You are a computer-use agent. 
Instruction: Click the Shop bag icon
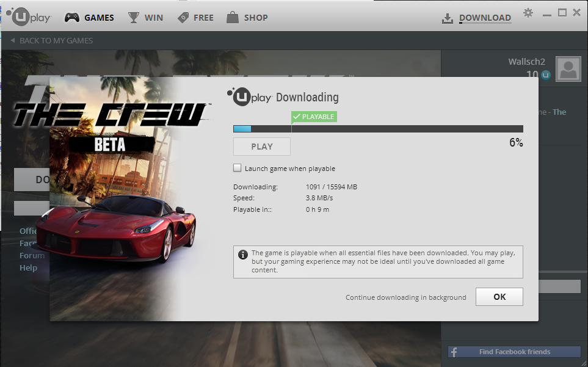click(232, 17)
